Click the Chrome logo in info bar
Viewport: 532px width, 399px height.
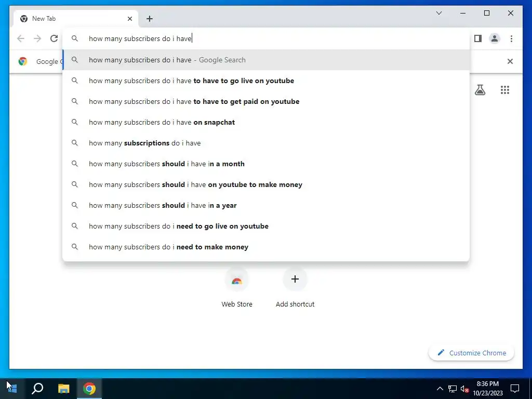pyautogui.click(x=23, y=61)
